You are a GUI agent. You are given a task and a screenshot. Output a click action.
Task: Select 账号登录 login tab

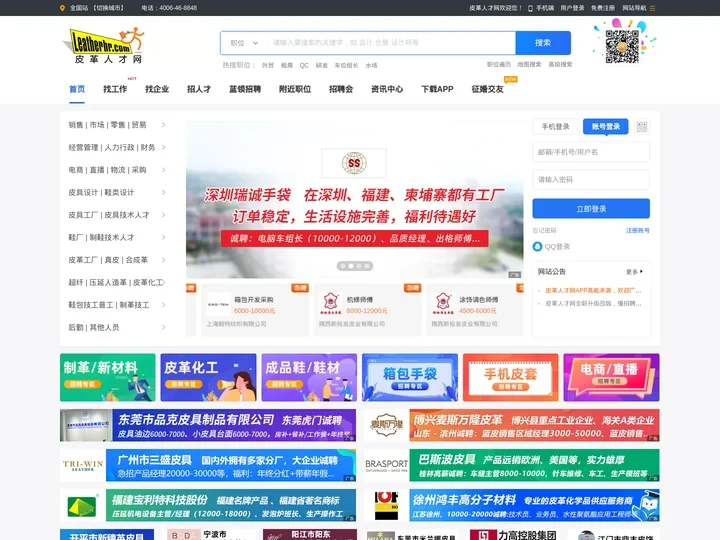click(x=606, y=127)
